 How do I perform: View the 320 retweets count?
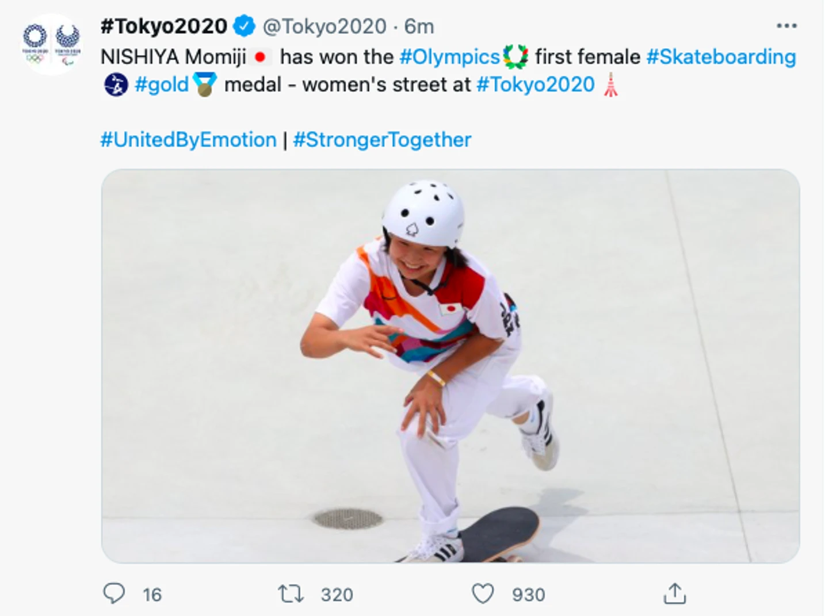click(x=337, y=595)
